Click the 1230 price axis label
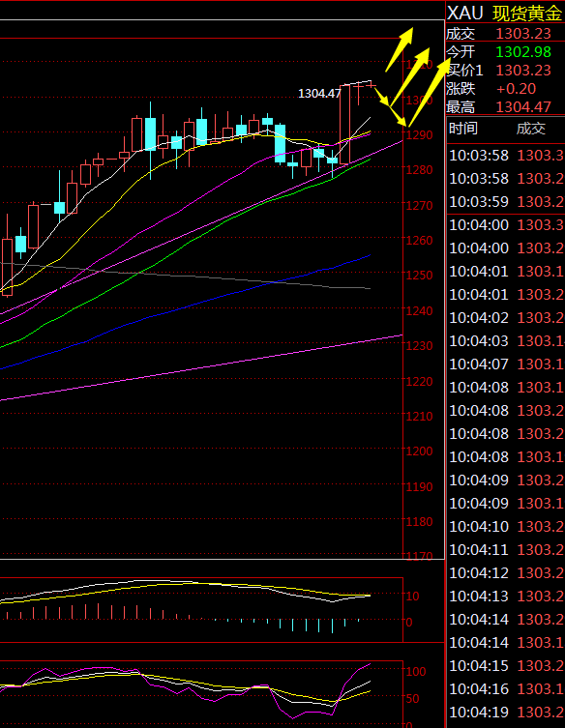Viewport: 565px width, 728px height. (420, 346)
